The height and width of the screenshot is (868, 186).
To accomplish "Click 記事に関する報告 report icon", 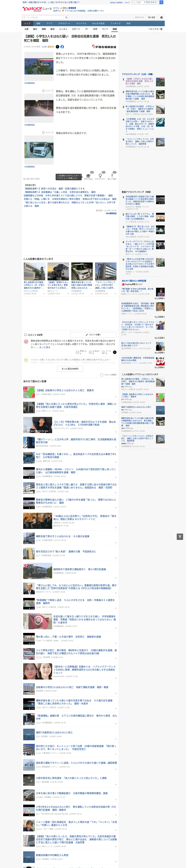I will [31, 179].
